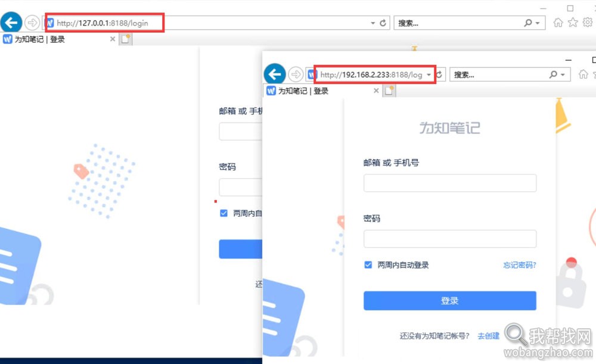
Task: Open Tools gear in the 127.0.0.1 window
Action: tap(588, 23)
